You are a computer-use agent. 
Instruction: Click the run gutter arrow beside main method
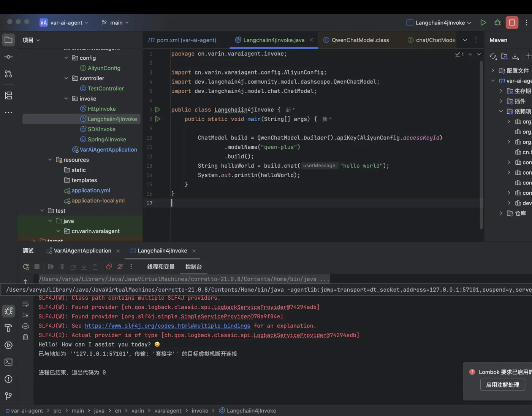[x=158, y=119]
